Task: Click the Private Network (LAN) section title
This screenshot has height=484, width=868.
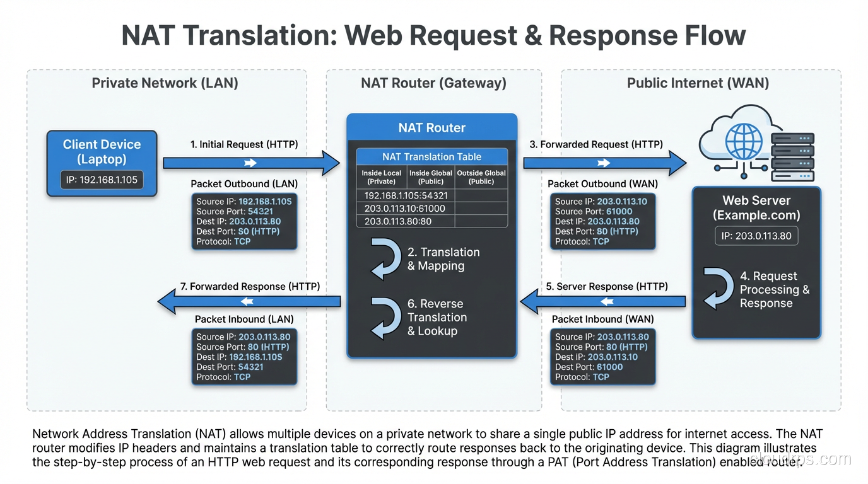Action: click(165, 83)
